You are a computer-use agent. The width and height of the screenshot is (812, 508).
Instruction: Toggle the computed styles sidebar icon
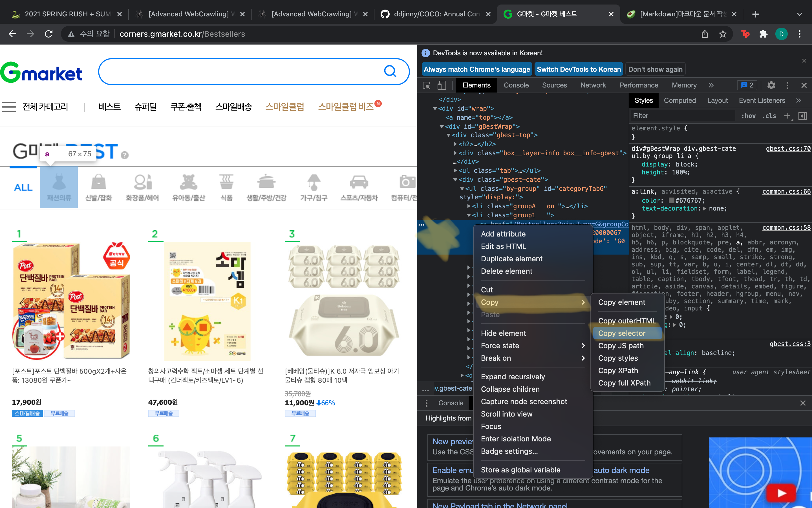[803, 116]
